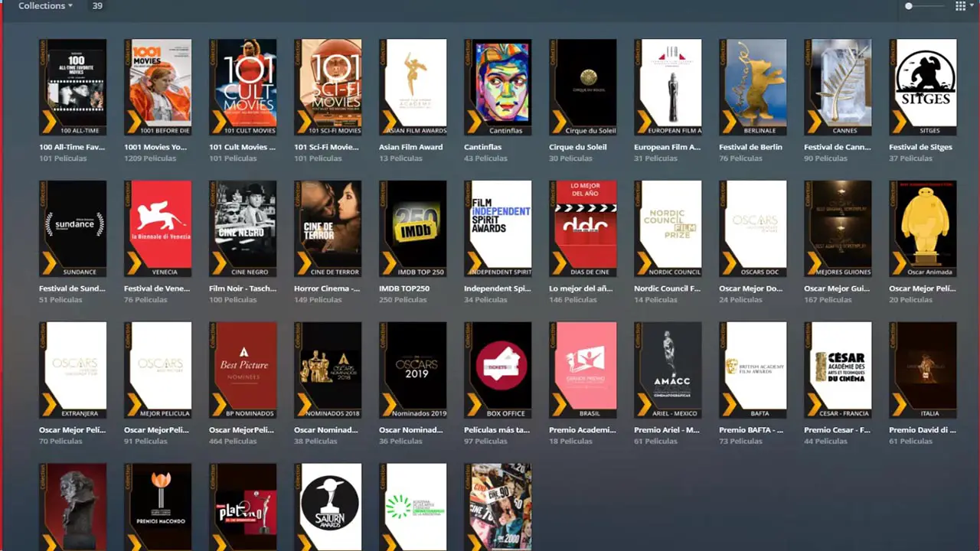
Task: Click the '1209 Películas' count text
Action: point(152,158)
